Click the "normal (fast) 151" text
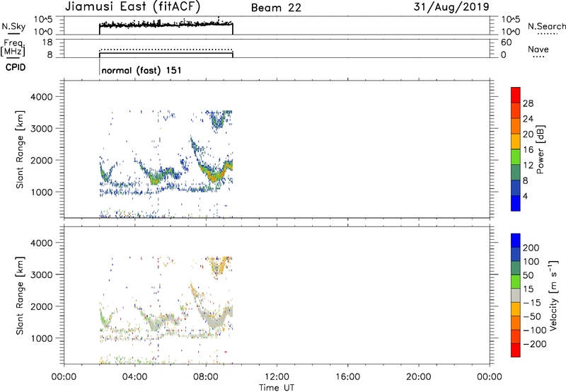The height and width of the screenshot is (392, 566). pyautogui.click(x=141, y=70)
